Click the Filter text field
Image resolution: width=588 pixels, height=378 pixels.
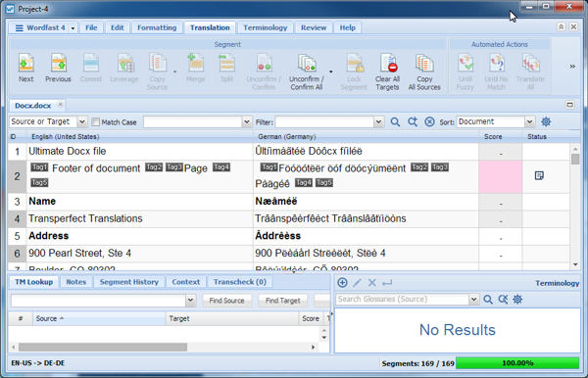click(324, 121)
